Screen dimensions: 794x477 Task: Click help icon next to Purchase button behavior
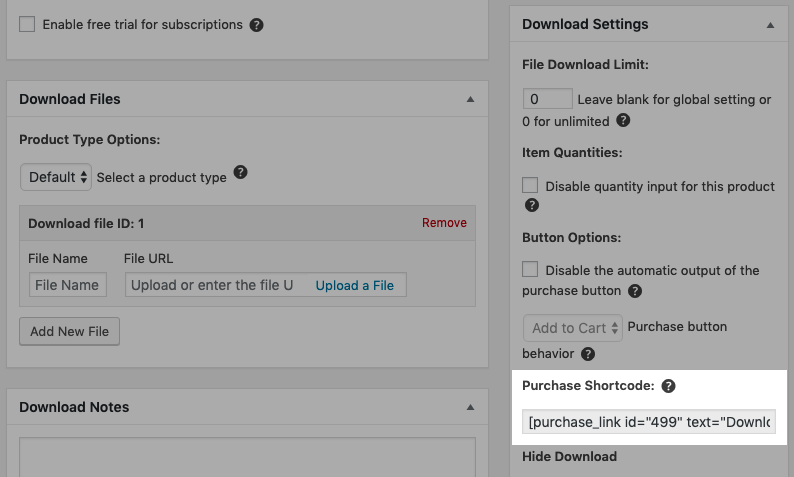(588, 353)
